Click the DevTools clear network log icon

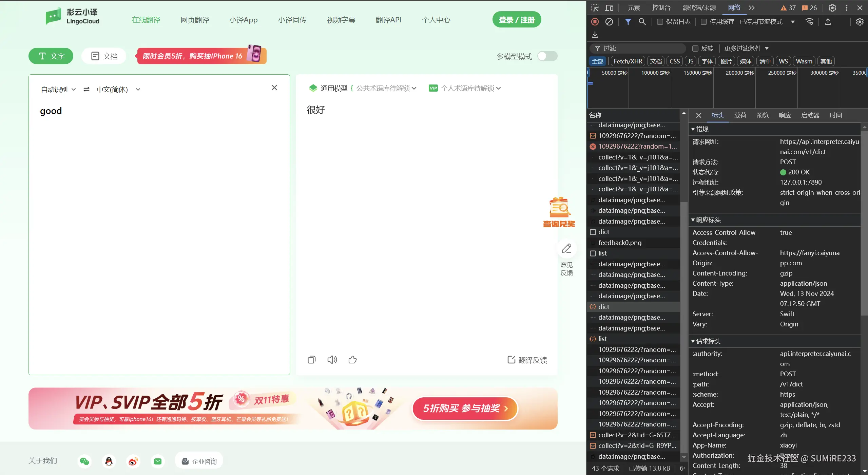(609, 22)
